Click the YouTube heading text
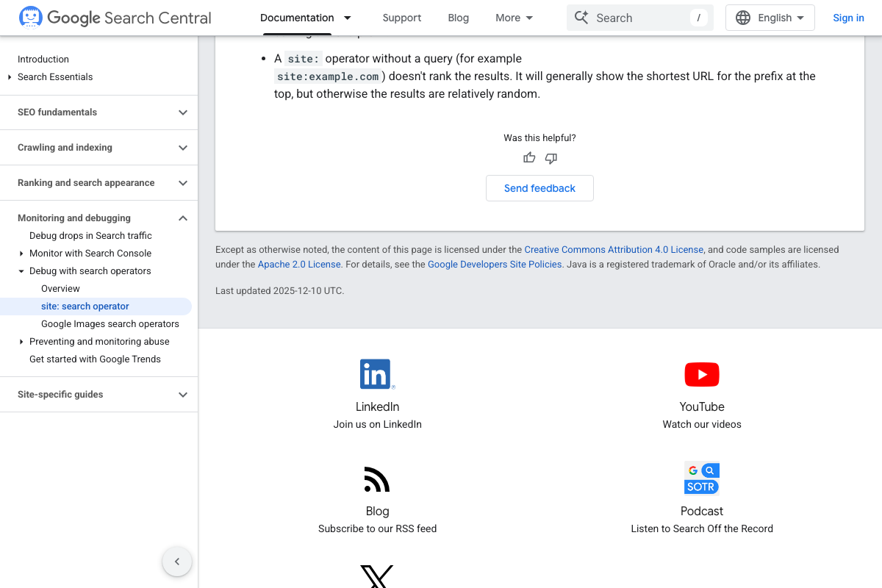Screen dimensions: 882x588 coord(702,406)
